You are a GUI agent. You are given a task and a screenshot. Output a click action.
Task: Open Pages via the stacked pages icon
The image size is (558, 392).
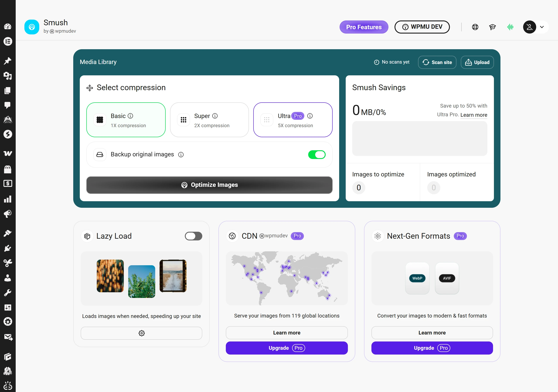tap(8, 91)
